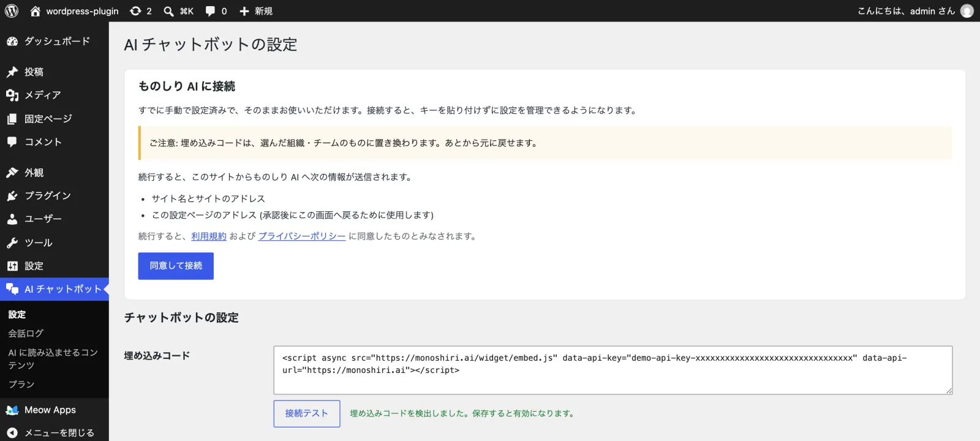This screenshot has width=980, height=441.
Task: Open コメント menu item
Action: coord(55,142)
